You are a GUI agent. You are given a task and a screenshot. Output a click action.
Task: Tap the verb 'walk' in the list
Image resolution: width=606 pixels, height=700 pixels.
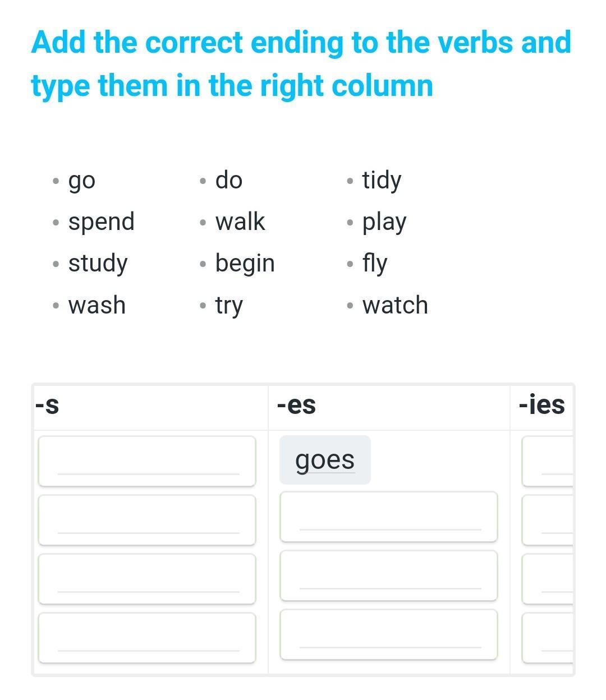point(240,222)
